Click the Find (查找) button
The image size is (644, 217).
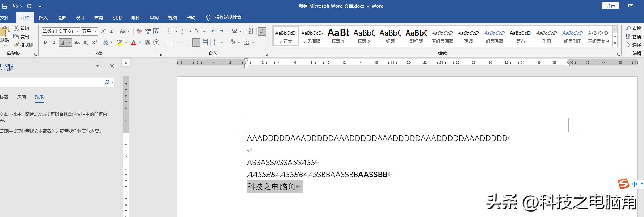point(634,28)
